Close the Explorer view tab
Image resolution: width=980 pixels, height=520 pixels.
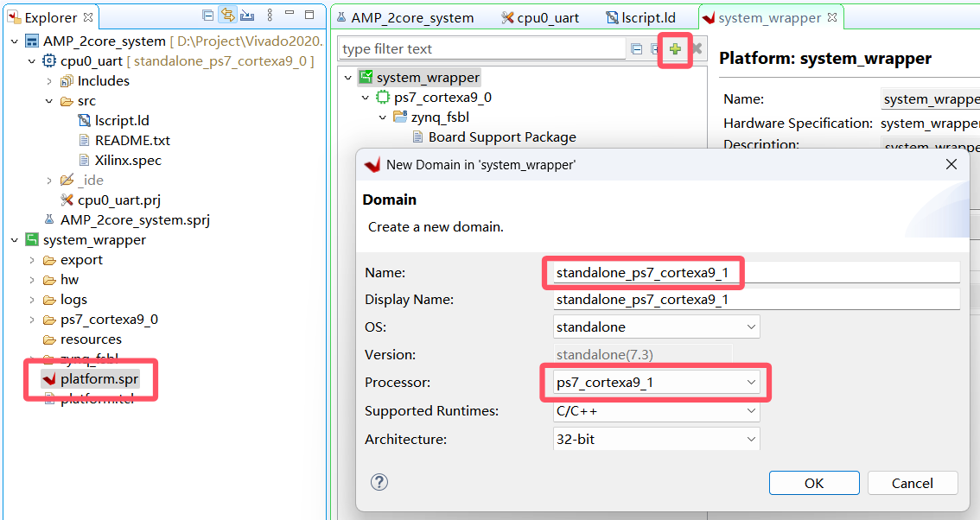tap(88, 17)
